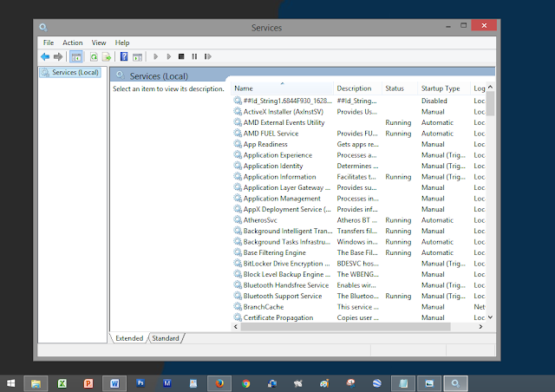Viewport: 555px width, 392px height.
Task: Sort by the Status column header
Action: [400, 88]
